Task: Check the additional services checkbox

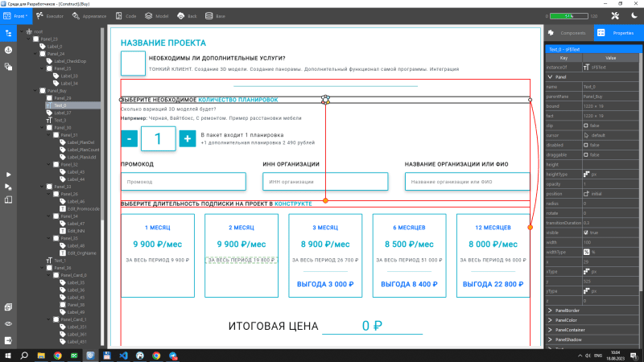Action: (x=131, y=64)
